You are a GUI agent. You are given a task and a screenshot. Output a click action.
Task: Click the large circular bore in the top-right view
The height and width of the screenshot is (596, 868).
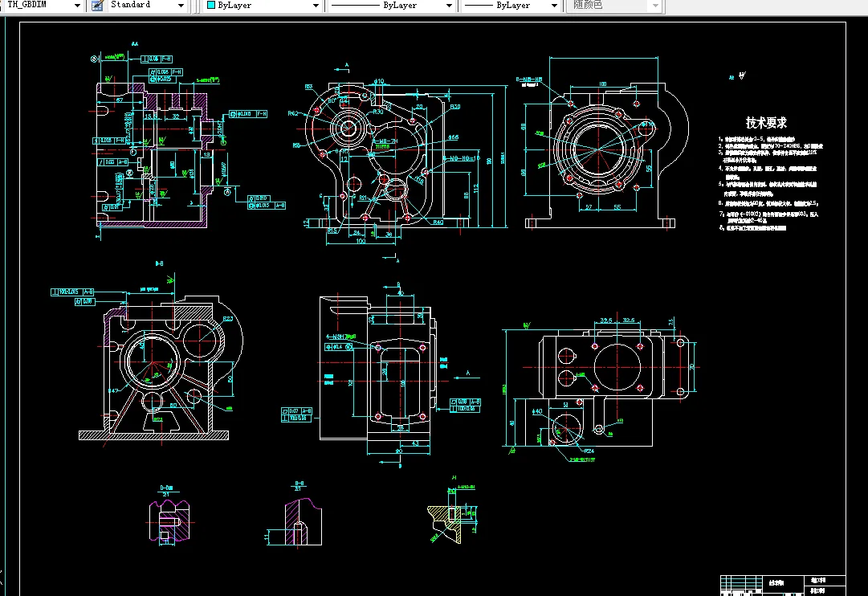(598, 149)
